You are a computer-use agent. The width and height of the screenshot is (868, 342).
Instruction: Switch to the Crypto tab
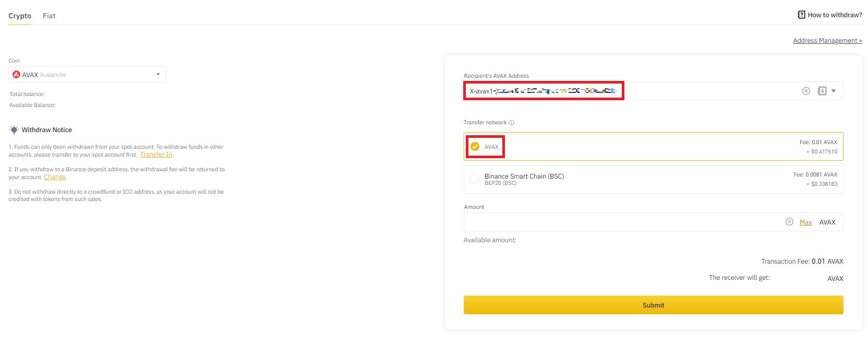[20, 16]
